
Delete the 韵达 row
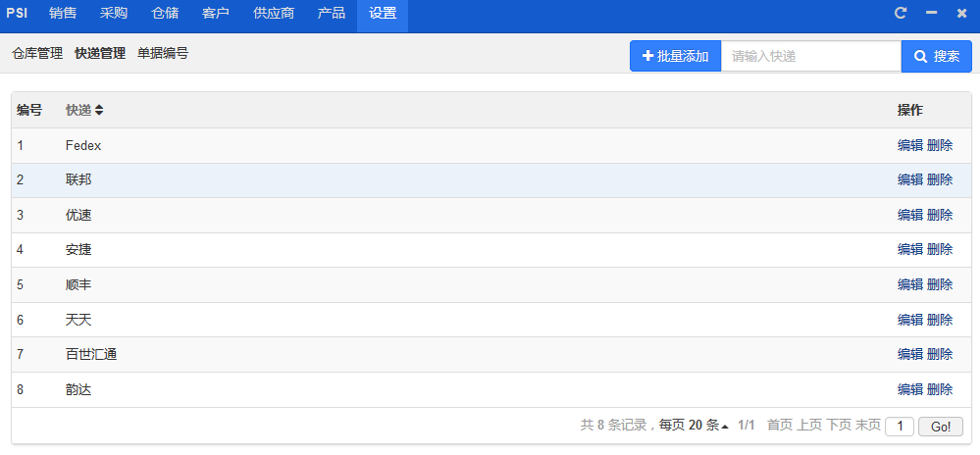940,390
